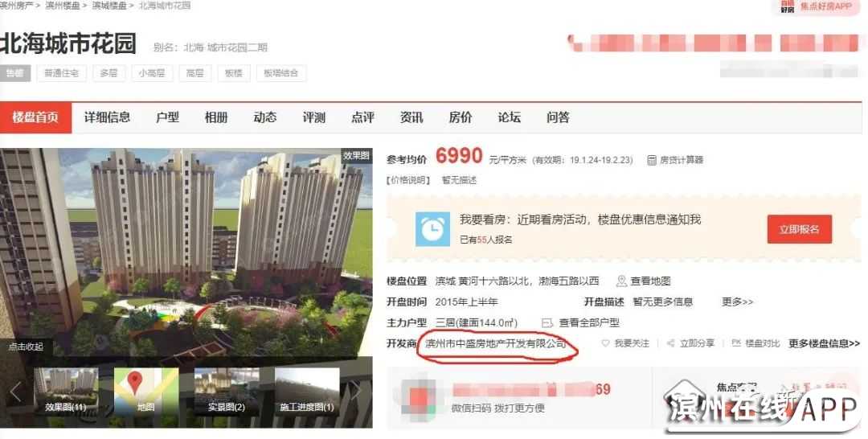Click the 楼盘对比 PK icon
The width and height of the screenshot is (868, 439).
736,343
